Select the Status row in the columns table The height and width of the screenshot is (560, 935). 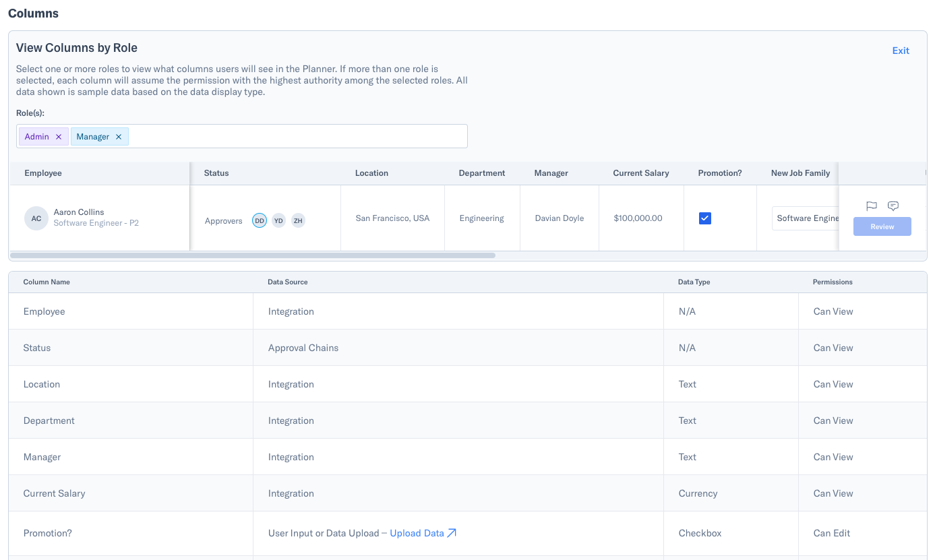tap(270, 348)
